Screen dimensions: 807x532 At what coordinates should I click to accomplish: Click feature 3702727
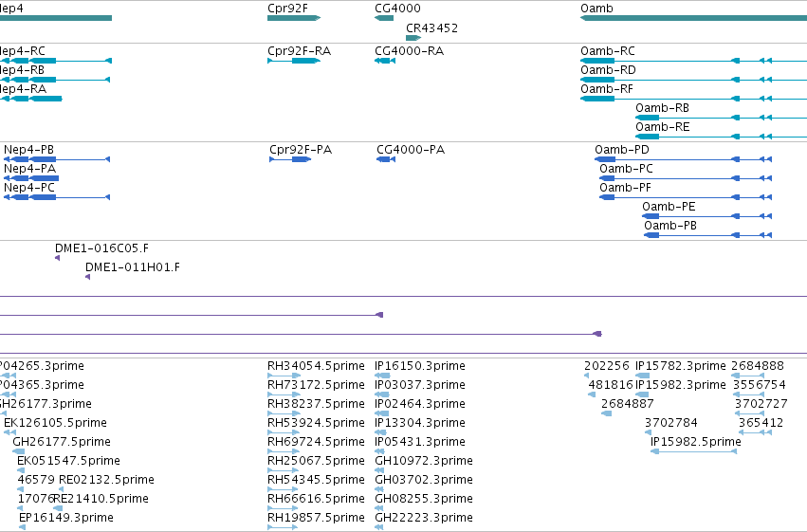pyautogui.click(x=761, y=404)
